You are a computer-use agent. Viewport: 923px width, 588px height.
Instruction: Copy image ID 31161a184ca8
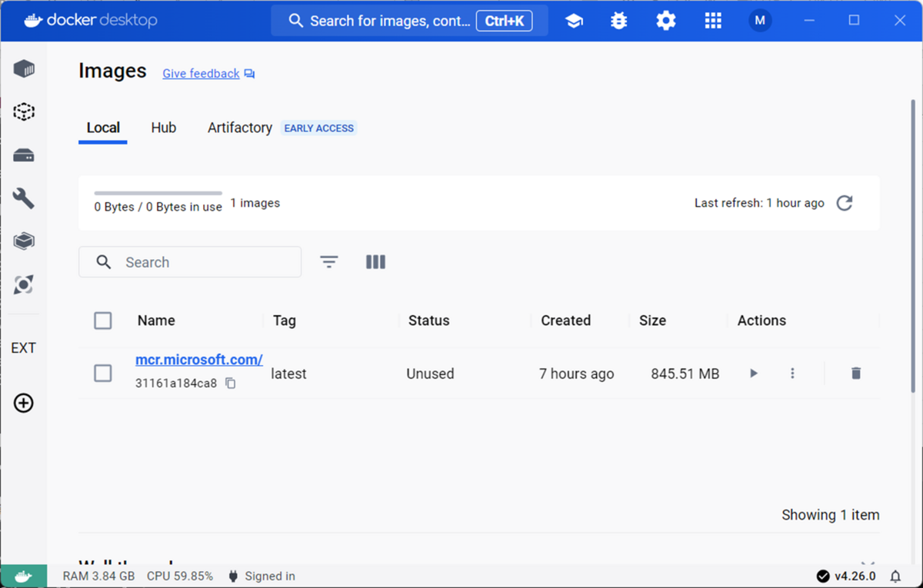231,383
